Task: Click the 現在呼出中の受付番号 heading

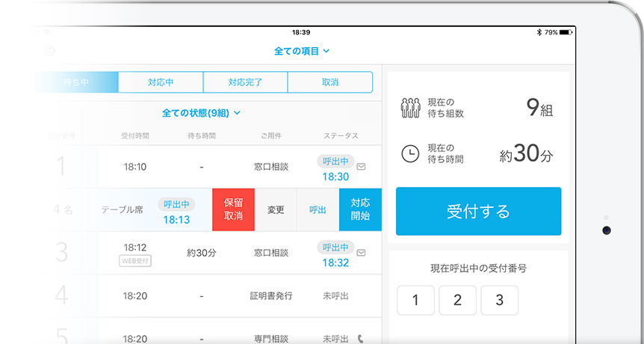Action: click(478, 268)
